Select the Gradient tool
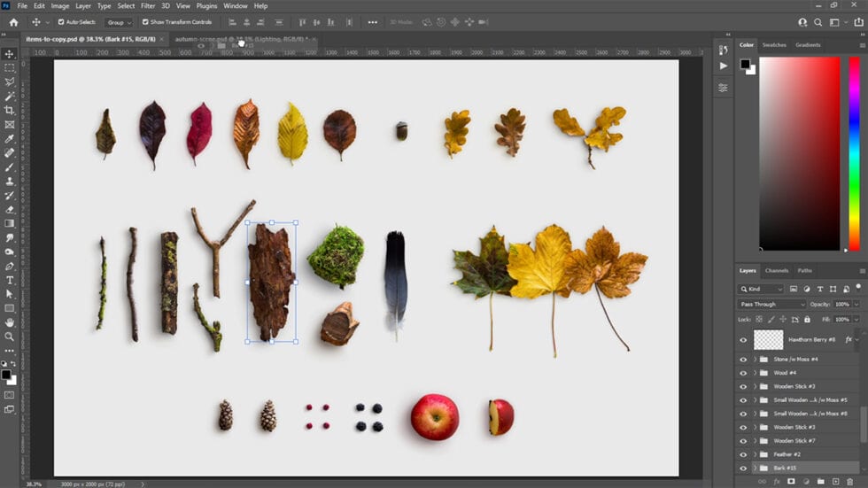The image size is (868, 488). pos(10,223)
